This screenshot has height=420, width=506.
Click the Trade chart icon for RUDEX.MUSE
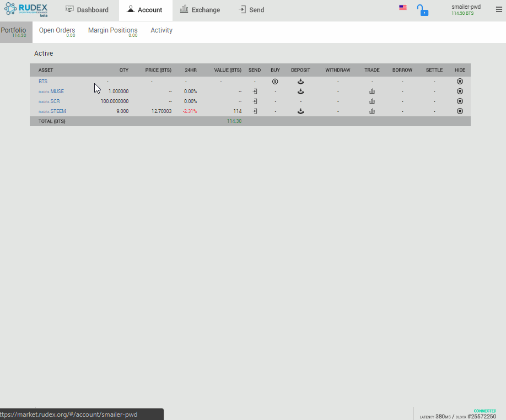(372, 91)
